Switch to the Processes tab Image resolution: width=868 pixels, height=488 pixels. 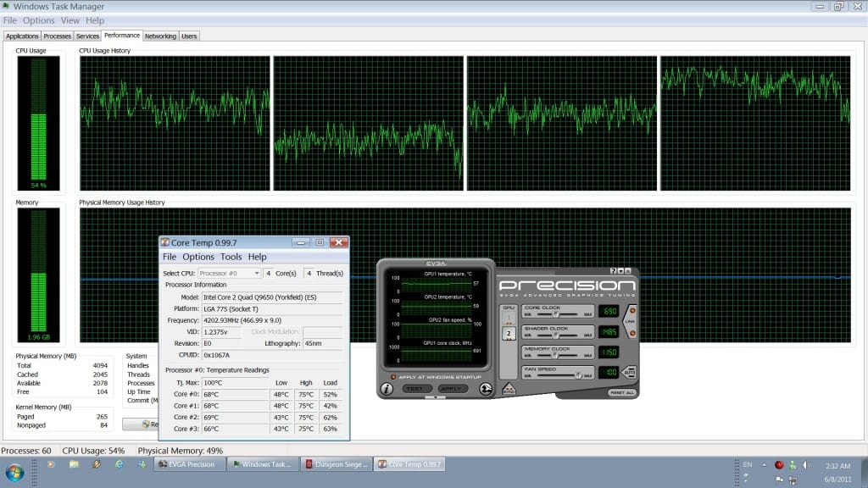pos(57,36)
